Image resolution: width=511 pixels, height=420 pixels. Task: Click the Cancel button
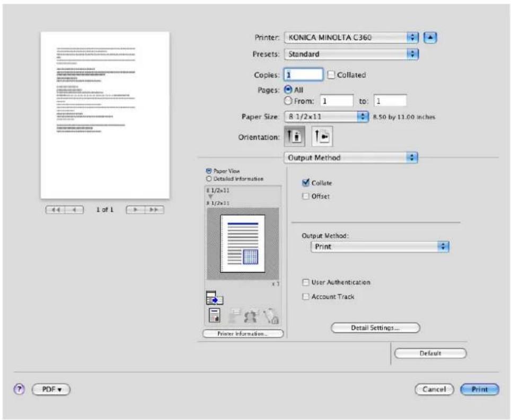(434, 389)
